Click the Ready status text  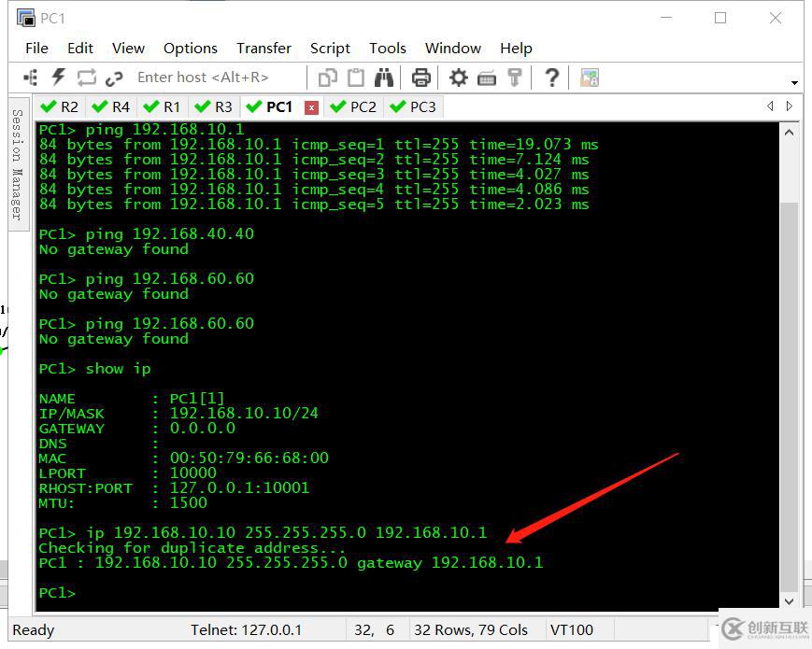click(x=33, y=630)
